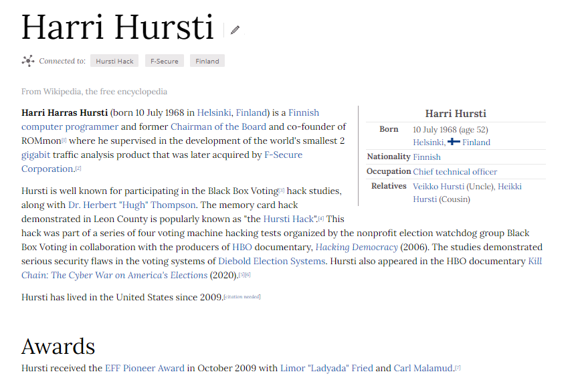
Task: Click the connections graph icon
Action: point(28,61)
